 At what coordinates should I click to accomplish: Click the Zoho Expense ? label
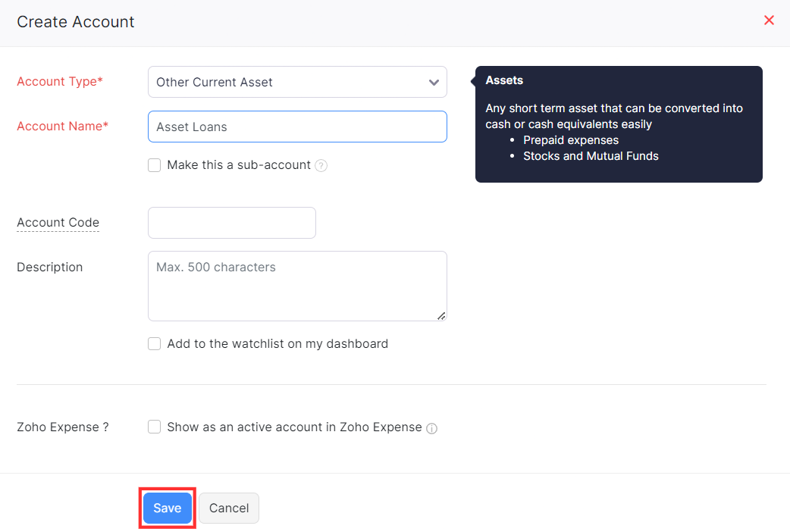pyautogui.click(x=62, y=427)
